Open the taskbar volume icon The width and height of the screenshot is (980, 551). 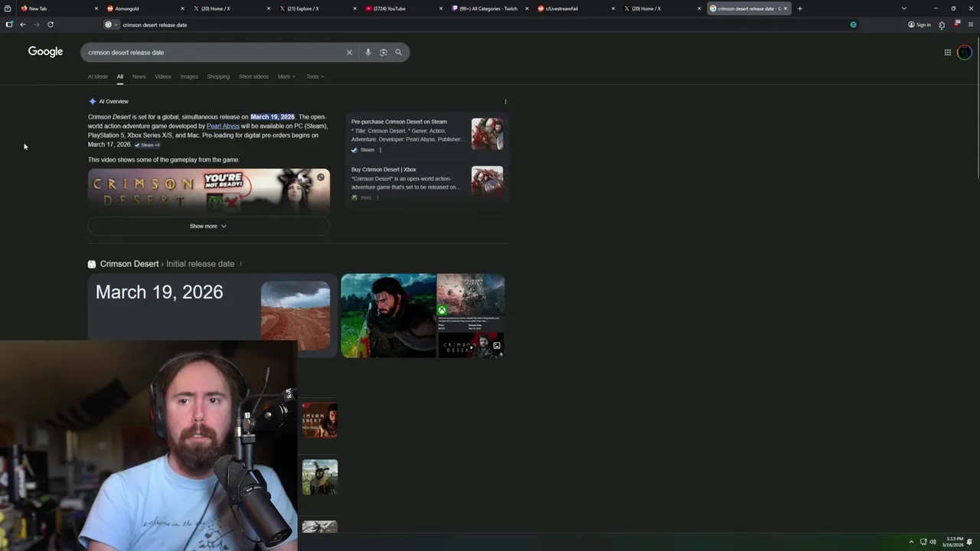933,542
